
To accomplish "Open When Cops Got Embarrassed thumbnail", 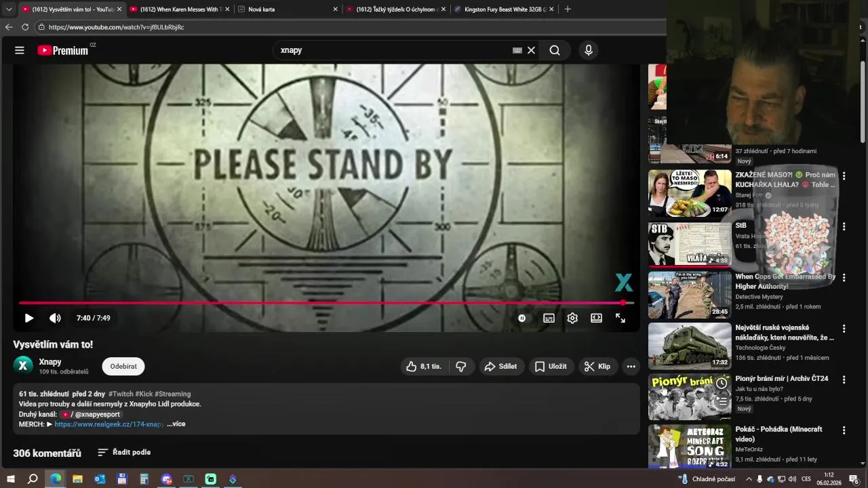I will click(690, 295).
